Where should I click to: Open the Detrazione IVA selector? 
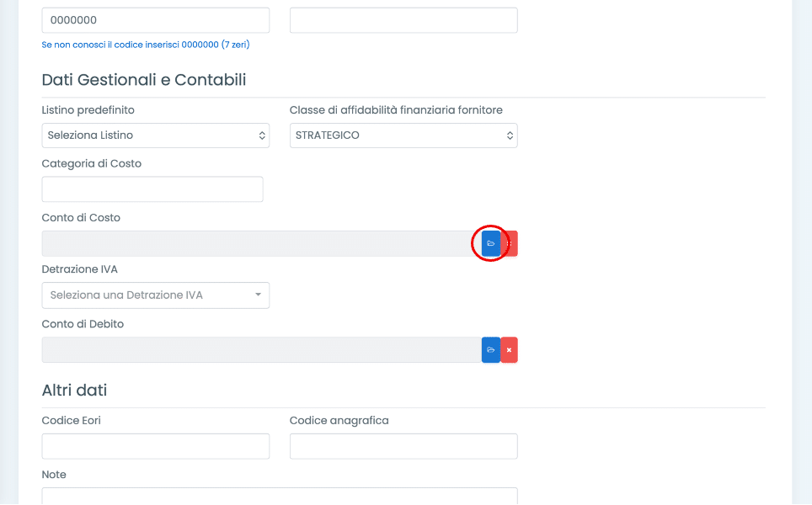[155, 295]
